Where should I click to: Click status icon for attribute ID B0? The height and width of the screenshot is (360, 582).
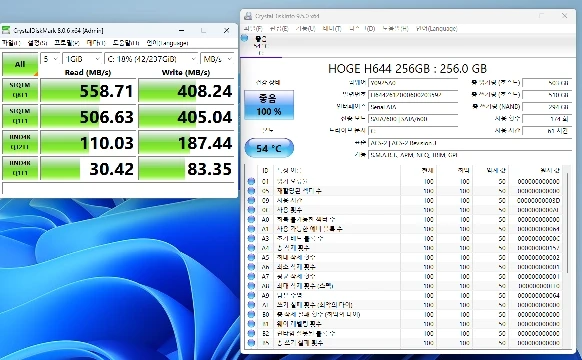point(251,314)
